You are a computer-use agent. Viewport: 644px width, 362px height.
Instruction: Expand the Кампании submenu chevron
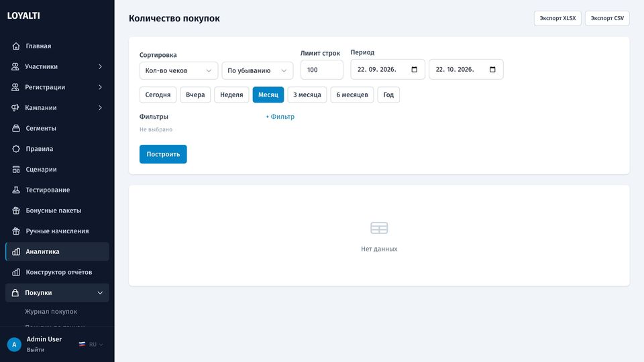click(x=100, y=107)
